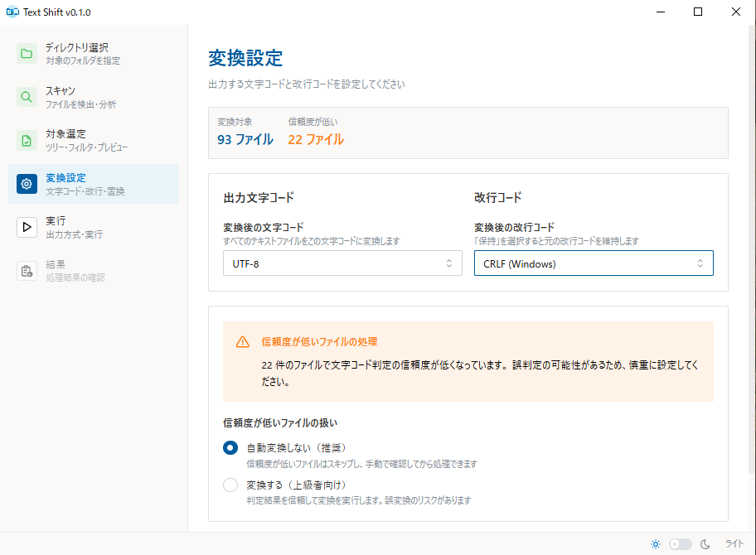This screenshot has height=555, width=756.
Task: Choose 変換する（上級者向け）option
Action: coord(230,485)
